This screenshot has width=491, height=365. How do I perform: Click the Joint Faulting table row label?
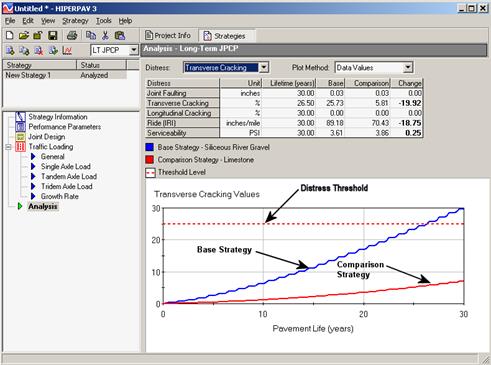183,93
